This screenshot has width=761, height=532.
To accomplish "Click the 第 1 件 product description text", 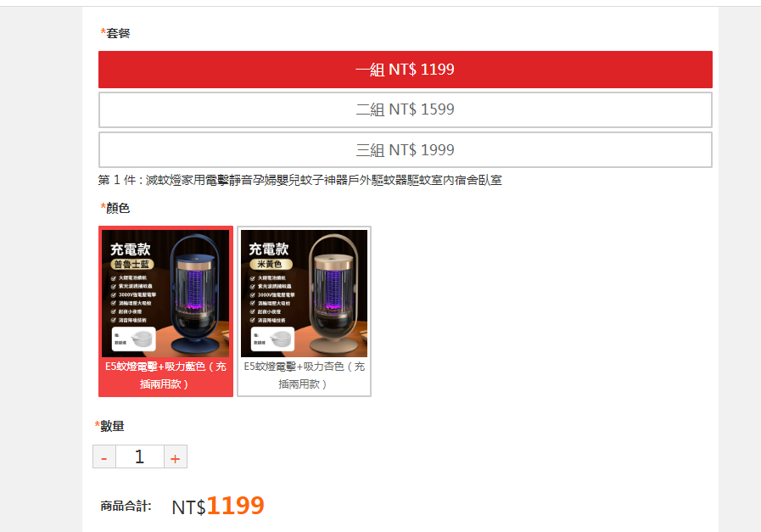I will (x=300, y=180).
